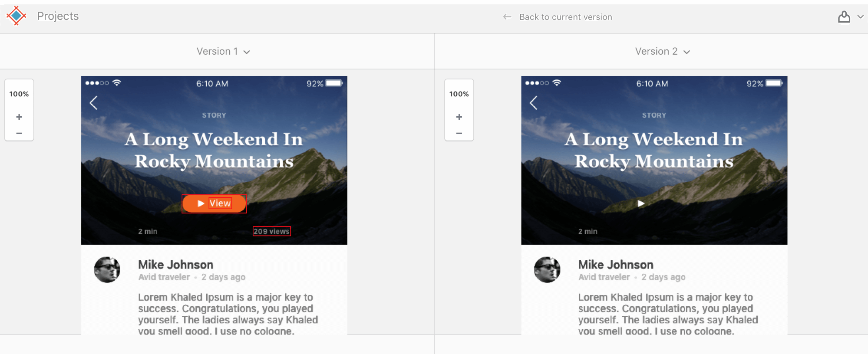The width and height of the screenshot is (868, 354).
Task: Click Mike Johnson's avatar in Version 1
Action: click(107, 269)
